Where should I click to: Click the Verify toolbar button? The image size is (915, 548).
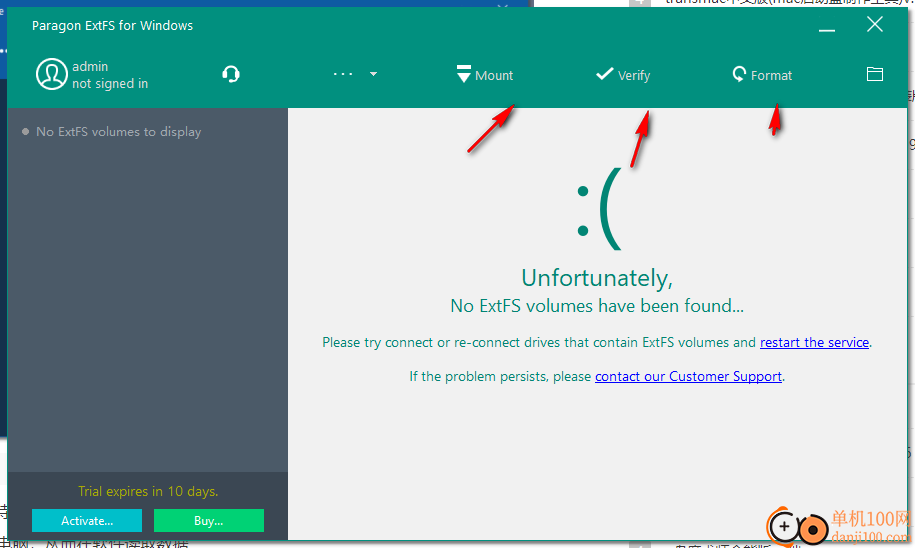623,75
